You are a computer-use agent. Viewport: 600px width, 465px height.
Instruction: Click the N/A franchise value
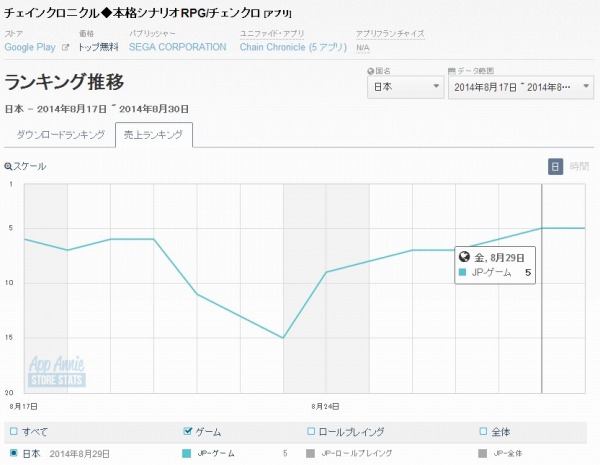point(362,48)
